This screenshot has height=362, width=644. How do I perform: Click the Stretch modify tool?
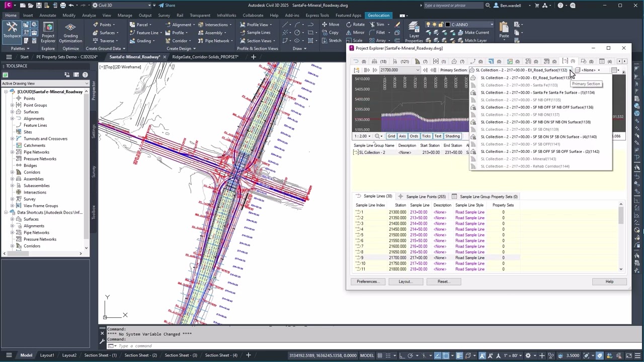click(331, 41)
